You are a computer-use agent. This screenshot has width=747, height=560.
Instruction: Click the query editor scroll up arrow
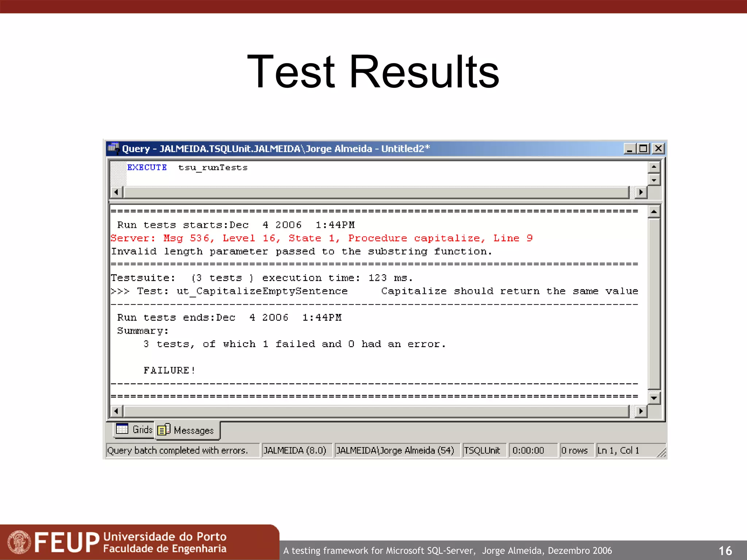point(654,167)
